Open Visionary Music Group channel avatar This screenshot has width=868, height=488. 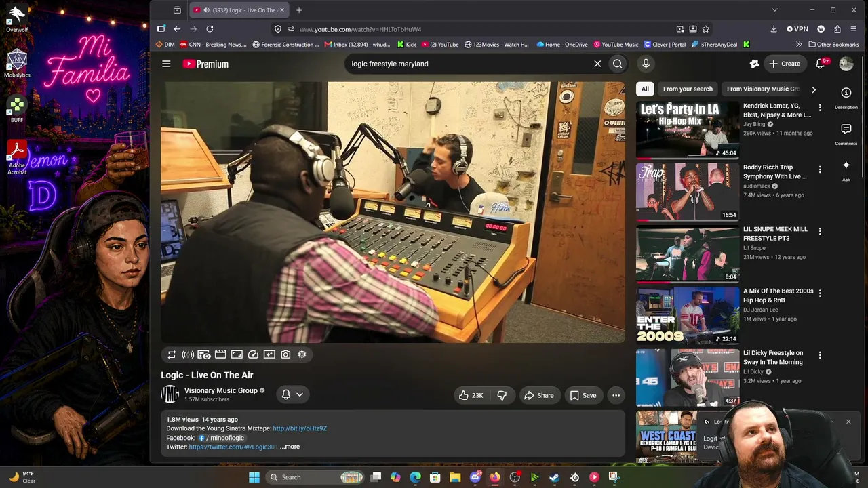170,394
